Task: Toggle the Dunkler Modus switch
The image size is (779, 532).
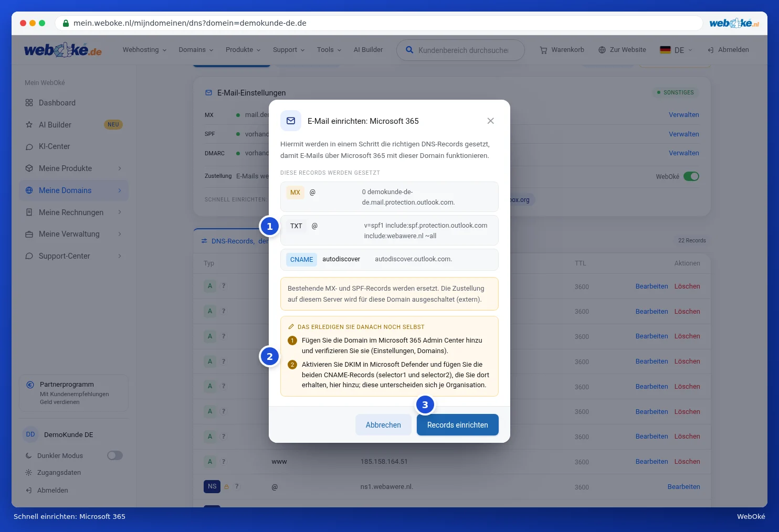Action: (115, 455)
